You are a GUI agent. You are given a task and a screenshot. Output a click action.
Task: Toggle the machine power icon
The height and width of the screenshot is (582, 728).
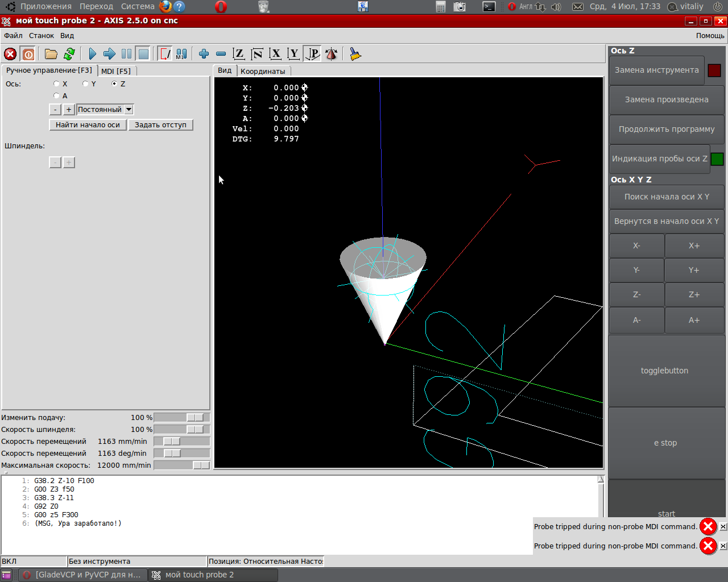28,54
